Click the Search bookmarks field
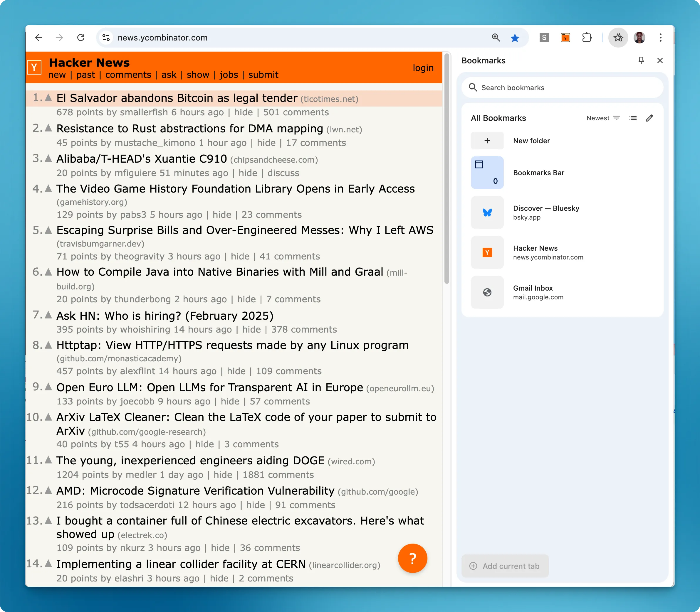 pyautogui.click(x=562, y=88)
